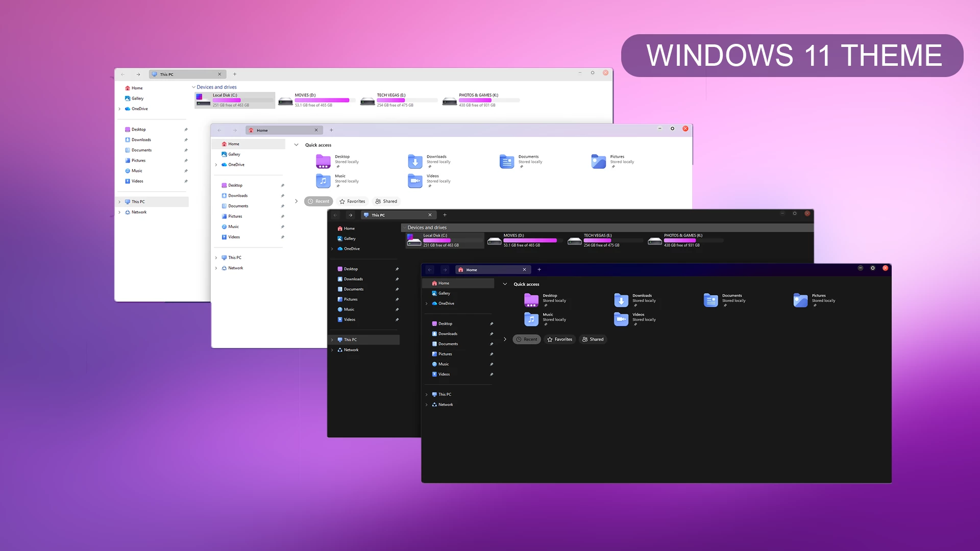Click the WINDOWS 11 THEME title banner

792,56
